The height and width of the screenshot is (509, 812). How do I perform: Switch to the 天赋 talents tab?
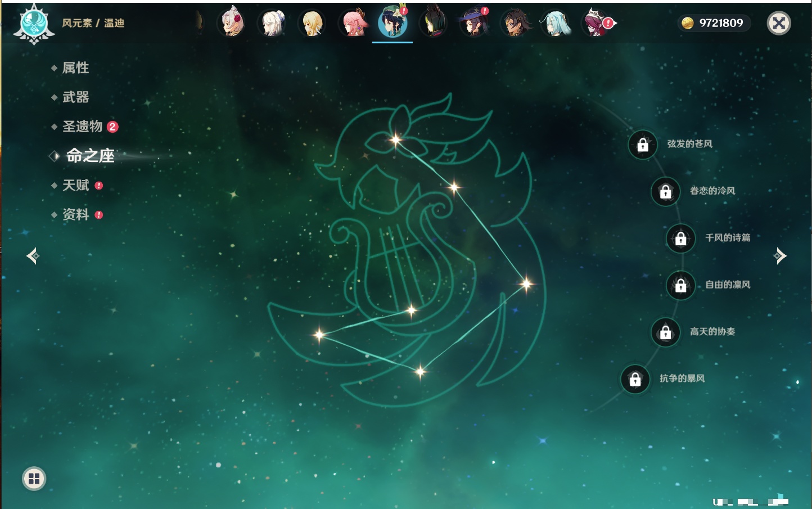tap(75, 185)
